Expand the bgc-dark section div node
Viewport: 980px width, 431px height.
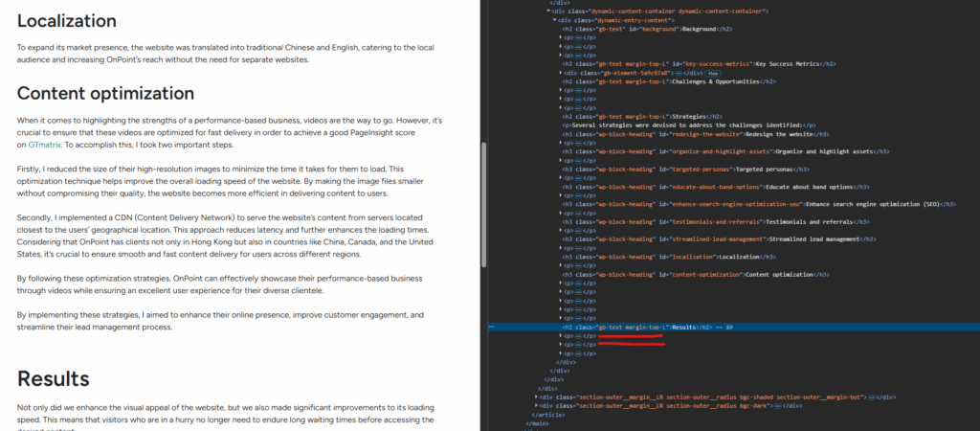(535, 405)
